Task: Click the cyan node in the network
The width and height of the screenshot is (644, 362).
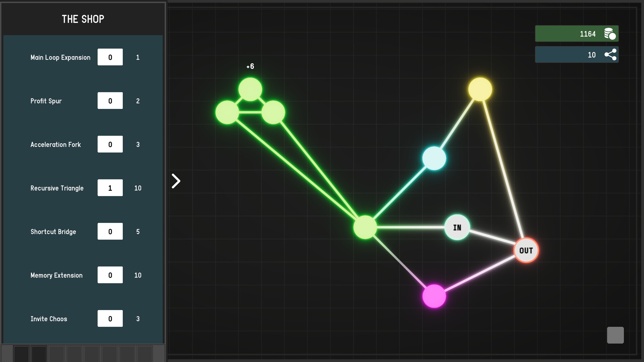Action: click(434, 159)
